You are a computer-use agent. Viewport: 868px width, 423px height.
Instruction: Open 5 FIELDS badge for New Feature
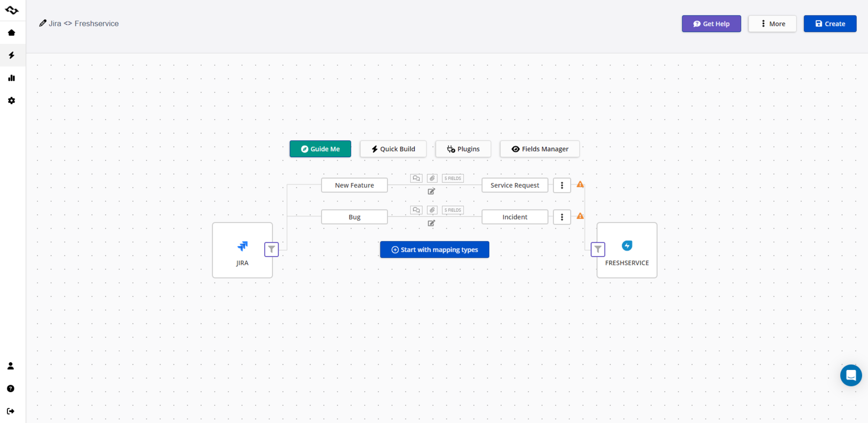(452, 178)
